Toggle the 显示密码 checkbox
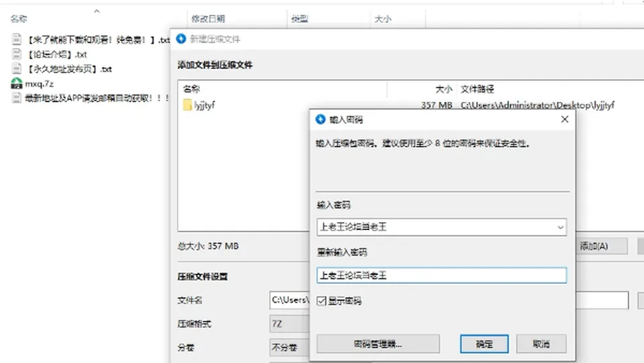The image size is (644, 363). click(321, 301)
